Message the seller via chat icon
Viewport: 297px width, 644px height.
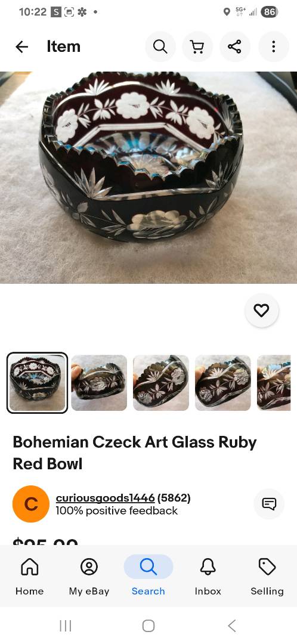pyautogui.click(x=269, y=504)
